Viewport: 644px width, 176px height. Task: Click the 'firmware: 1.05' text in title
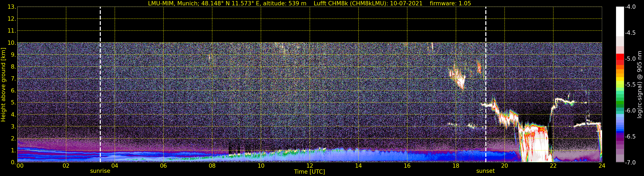tap(450, 3)
